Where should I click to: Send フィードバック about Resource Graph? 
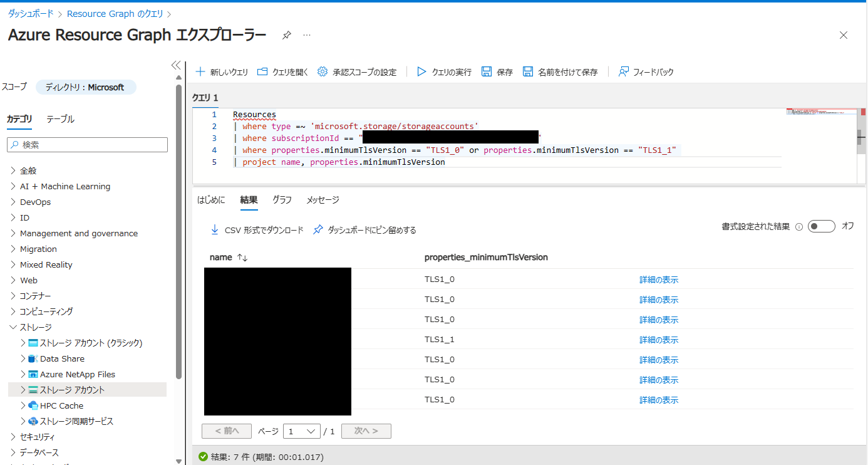646,71
